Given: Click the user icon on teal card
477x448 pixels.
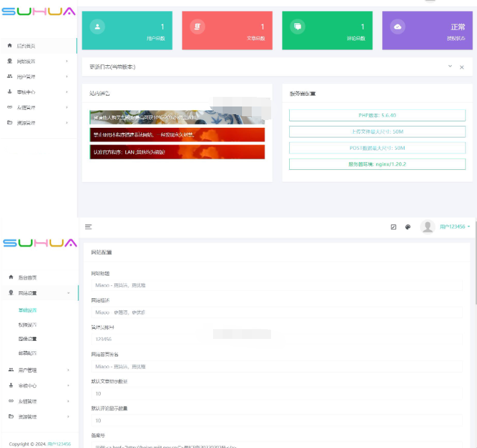Looking at the screenshot, I should coord(97,26).
